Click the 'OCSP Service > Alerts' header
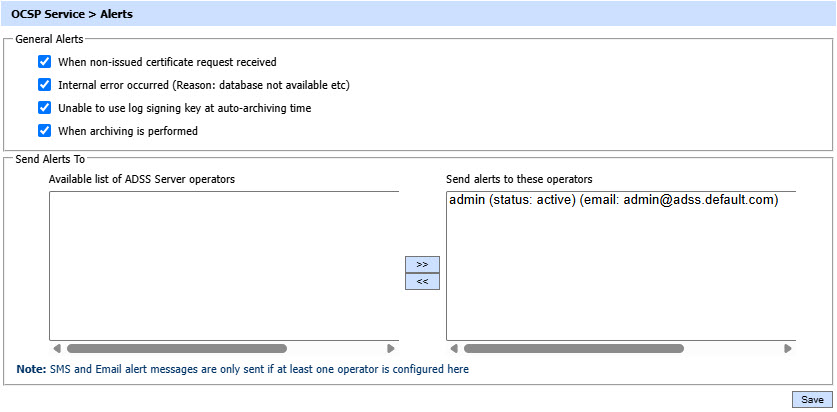The height and width of the screenshot is (412, 837). point(72,15)
